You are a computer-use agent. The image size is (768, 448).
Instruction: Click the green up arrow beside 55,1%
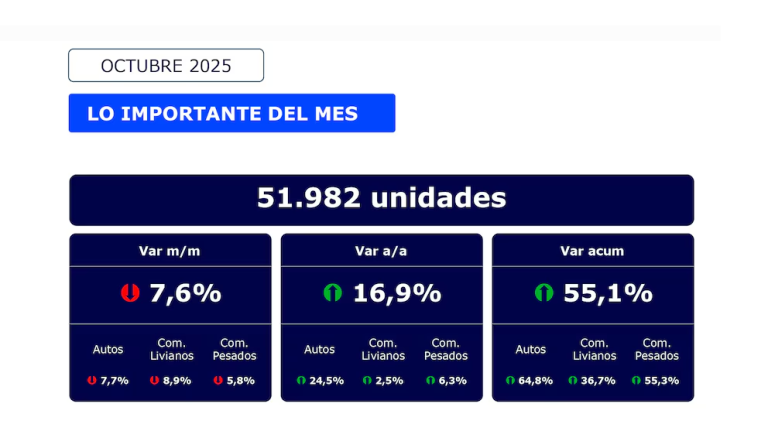[x=543, y=294]
